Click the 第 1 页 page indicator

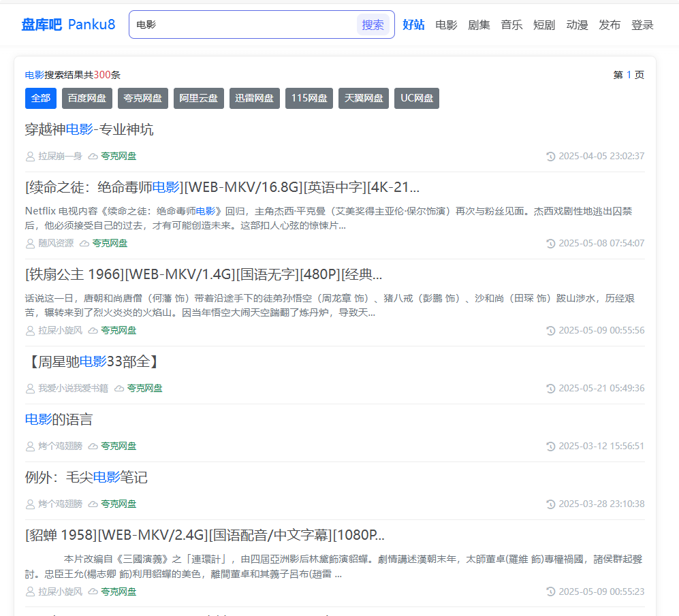point(629,75)
